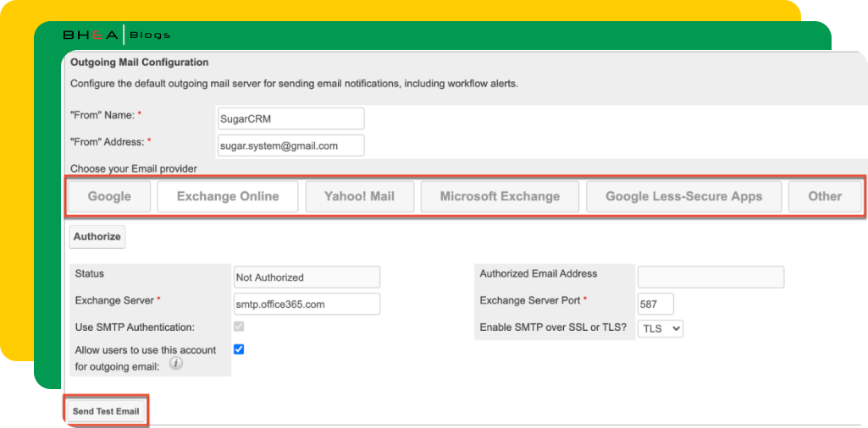868x428 pixels.
Task: Click the Status label
Action: pyautogui.click(x=89, y=274)
